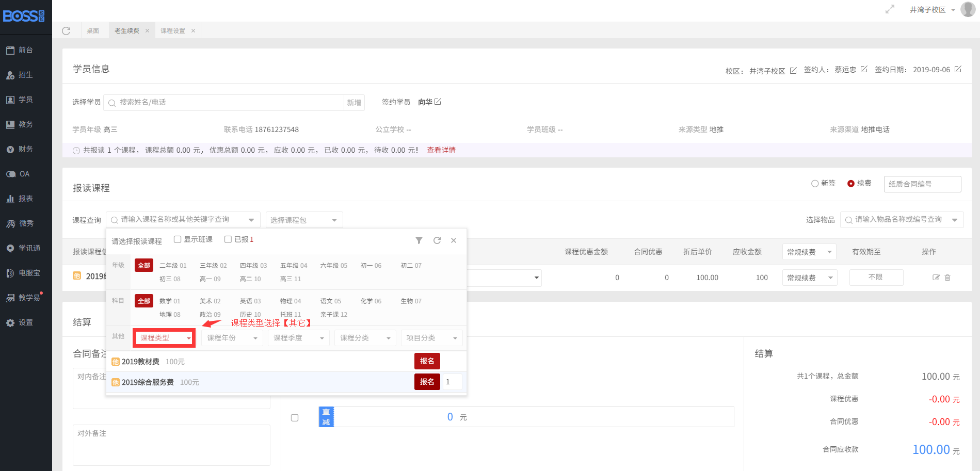Viewport: 980px width, 471px height.
Task: Open the 查看详情 link
Action: click(441, 150)
